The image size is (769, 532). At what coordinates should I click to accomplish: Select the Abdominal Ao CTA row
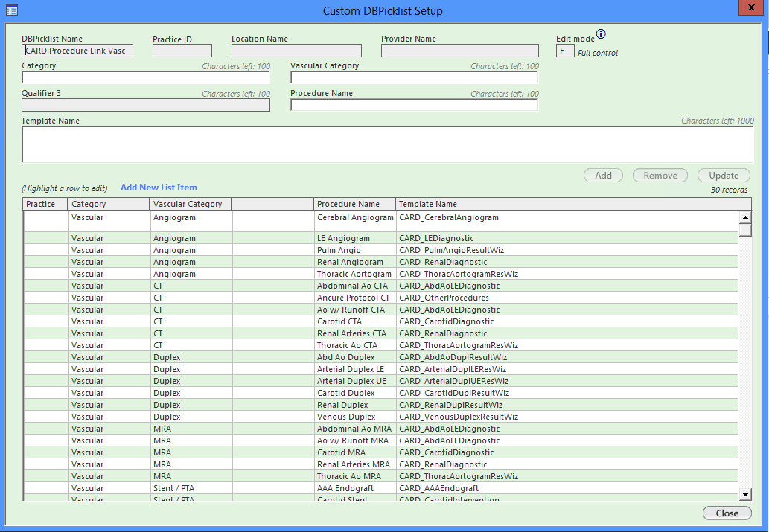(x=380, y=286)
